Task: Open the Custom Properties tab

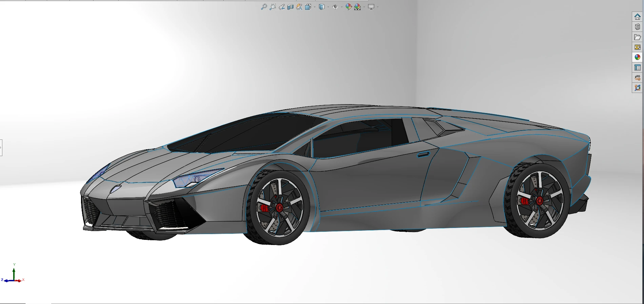Action: coord(638,68)
